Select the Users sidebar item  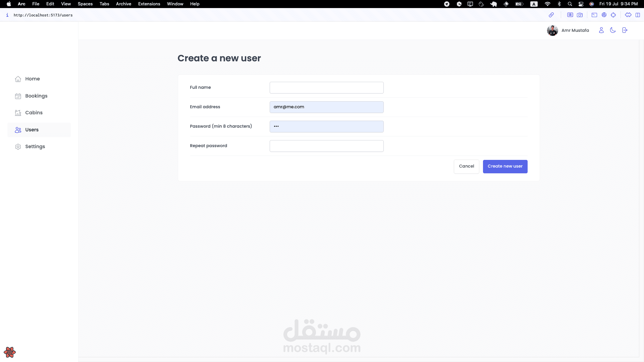pos(39,130)
